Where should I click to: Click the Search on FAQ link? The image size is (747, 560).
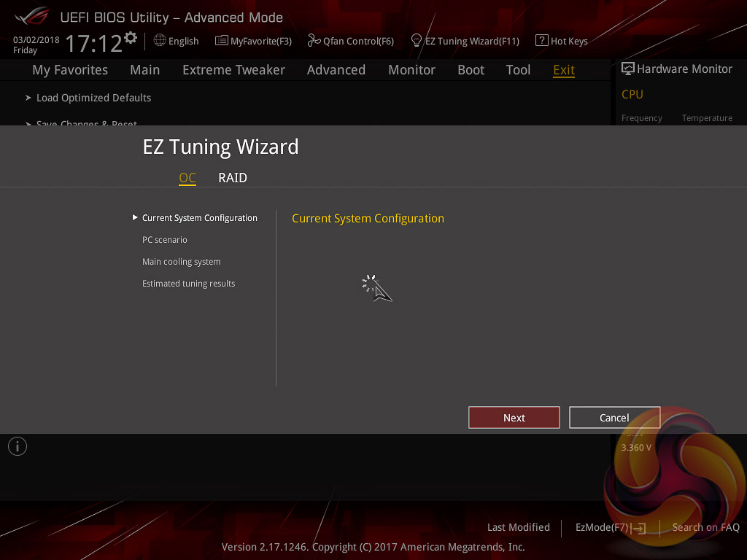705,527
